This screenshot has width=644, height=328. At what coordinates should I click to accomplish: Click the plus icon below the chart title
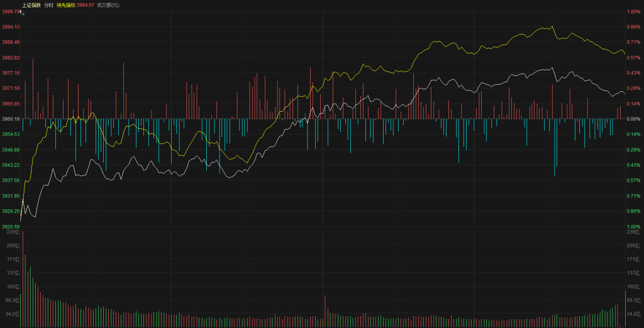tap(23, 13)
